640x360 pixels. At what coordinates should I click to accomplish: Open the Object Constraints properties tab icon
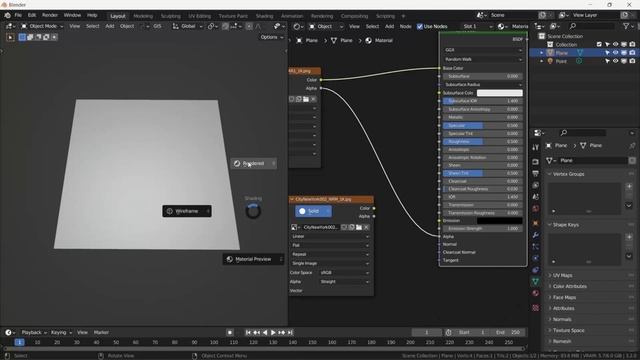[536, 270]
